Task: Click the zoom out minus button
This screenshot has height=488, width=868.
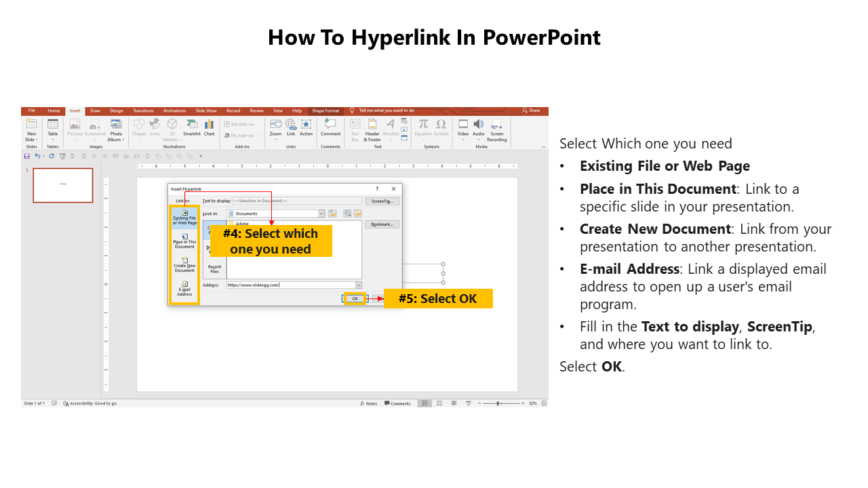Action: [x=480, y=403]
